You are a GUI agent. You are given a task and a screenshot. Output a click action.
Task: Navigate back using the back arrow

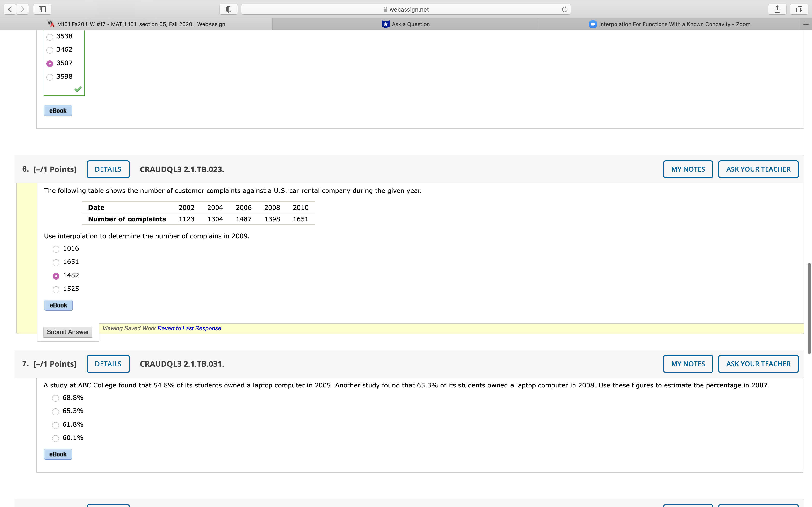click(x=10, y=9)
